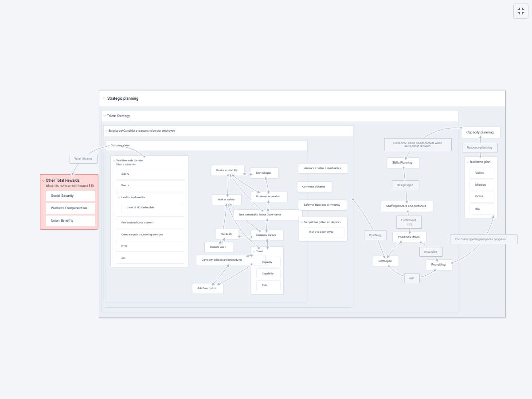Collapse the Total Rewards Identity chevron
The height and width of the screenshot is (399, 532).
point(114,161)
